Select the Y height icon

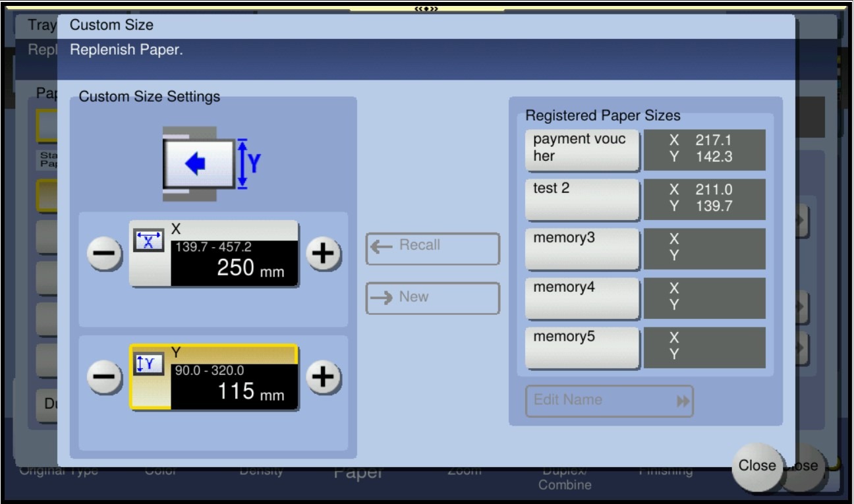coord(149,364)
